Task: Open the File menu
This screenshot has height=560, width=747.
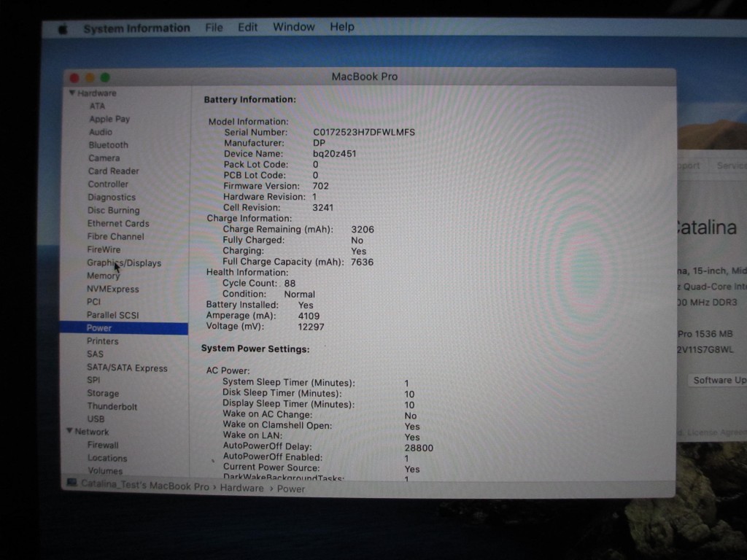Action: click(214, 28)
